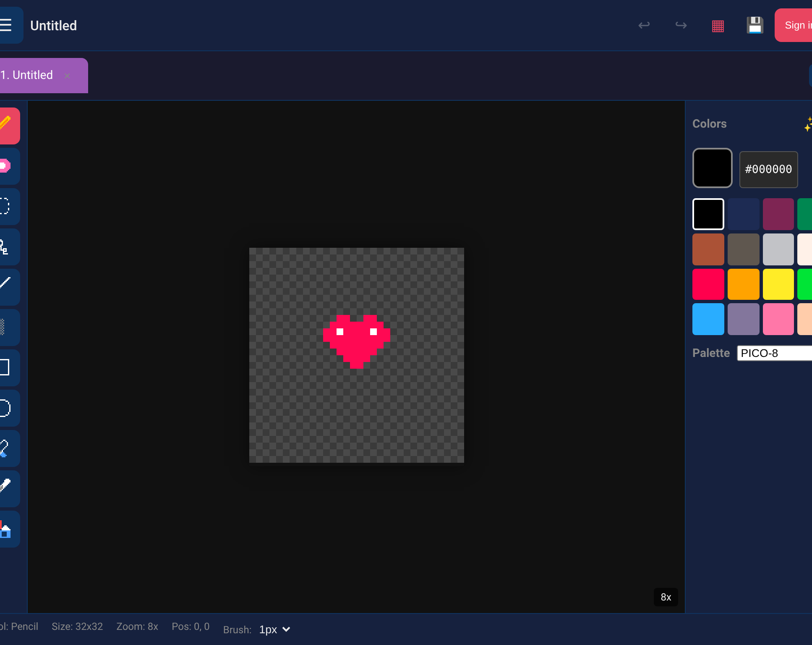Click the floppy disk Save icon
This screenshot has height=645, width=812.
pos(755,26)
